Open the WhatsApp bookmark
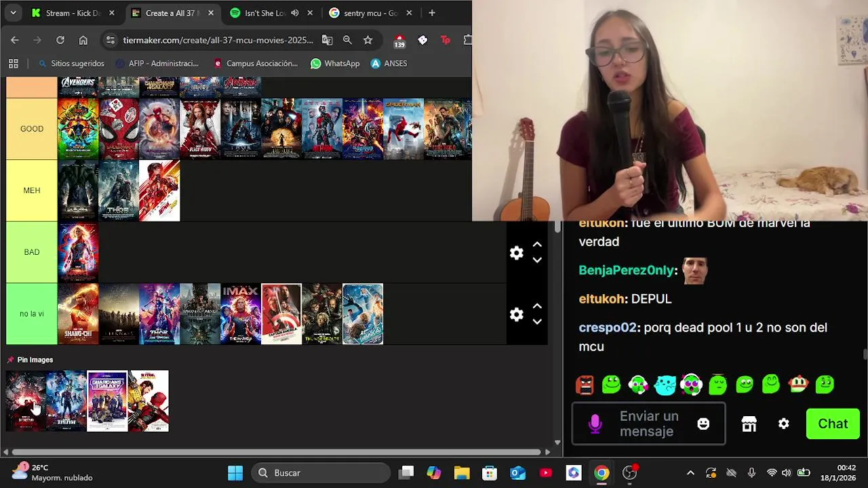Viewport: 868px width, 488px height. pyautogui.click(x=335, y=63)
